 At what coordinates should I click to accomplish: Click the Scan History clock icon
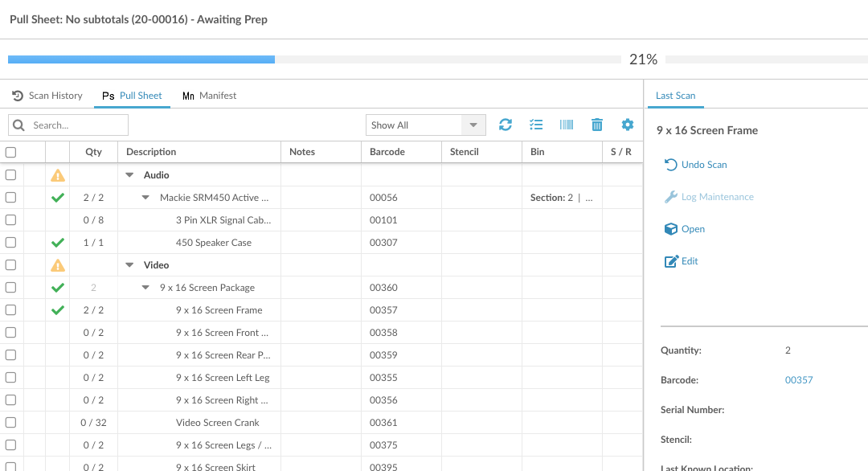pyautogui.click(x=18, y=96)
